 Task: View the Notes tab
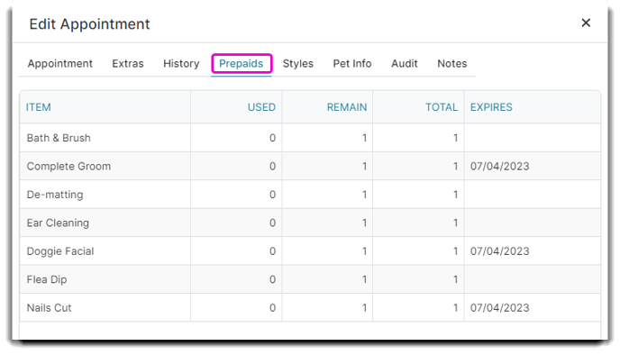pyautogui.click(x=452, y=64)
